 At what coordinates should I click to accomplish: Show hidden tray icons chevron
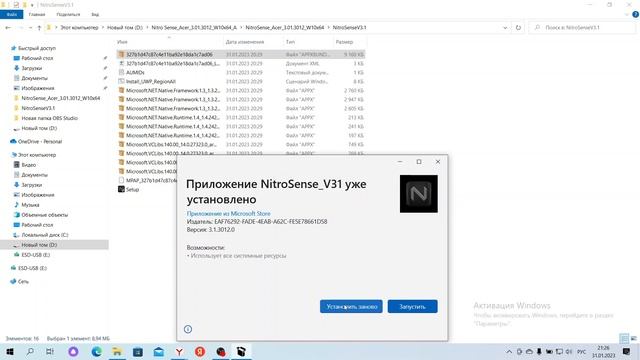[509, 352]
